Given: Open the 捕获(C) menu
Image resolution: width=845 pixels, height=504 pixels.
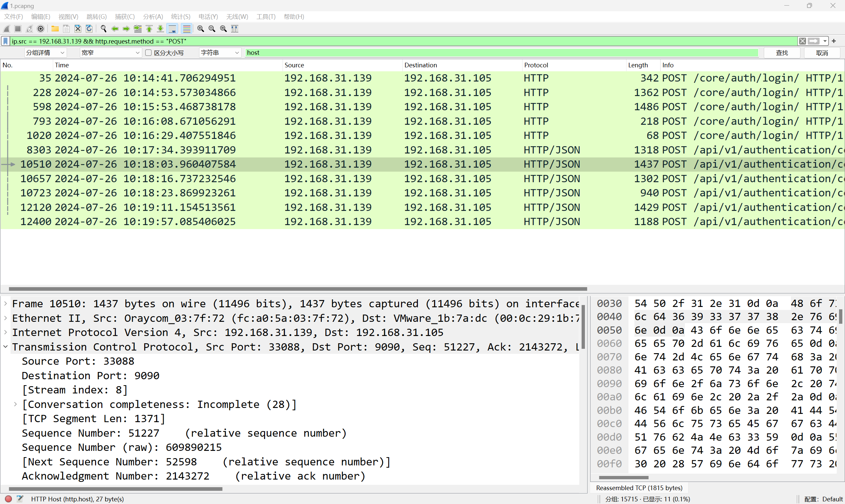Looking at the screenshot, I should [125, 17].
